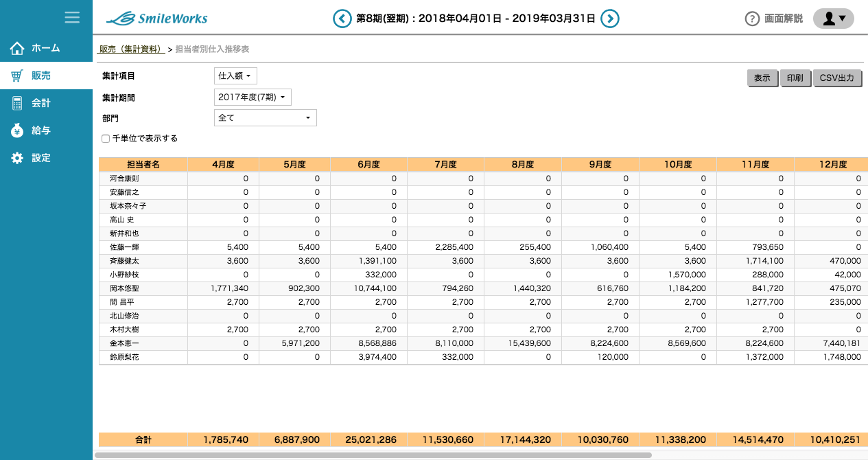Click the money bag payroll icon
The image size is (868, 460).
tap(17, 130)
